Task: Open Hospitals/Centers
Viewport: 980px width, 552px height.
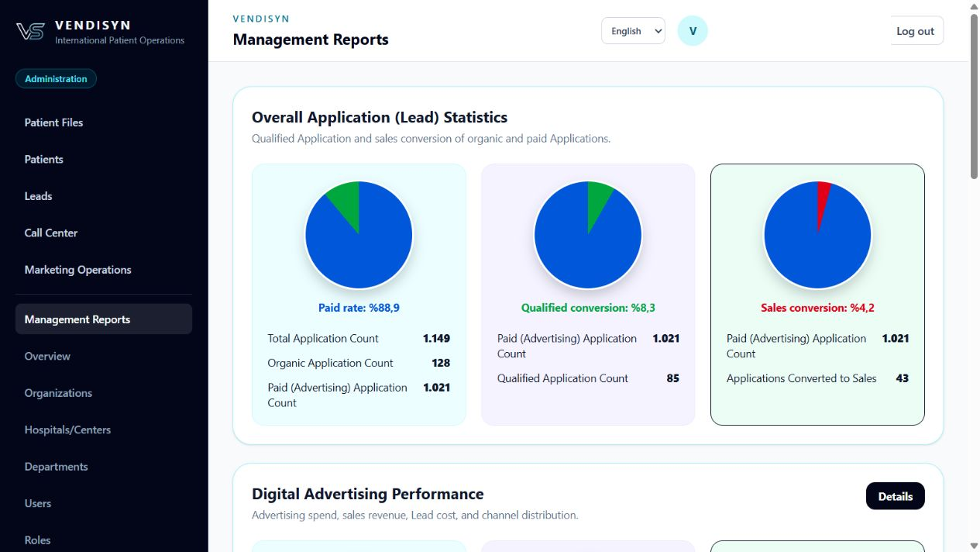Action: 67,430
